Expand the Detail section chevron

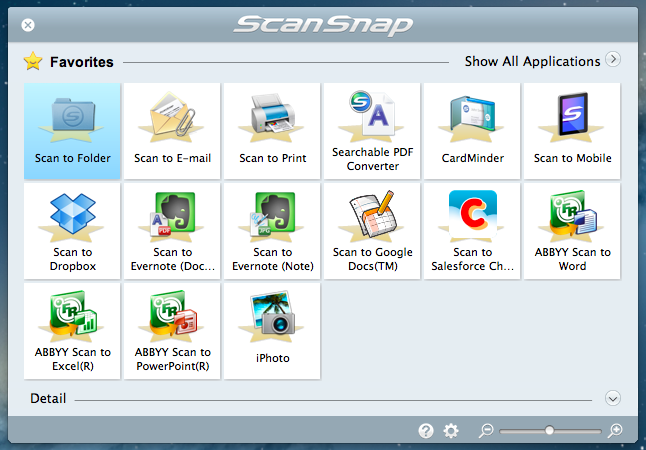(613, 398)
